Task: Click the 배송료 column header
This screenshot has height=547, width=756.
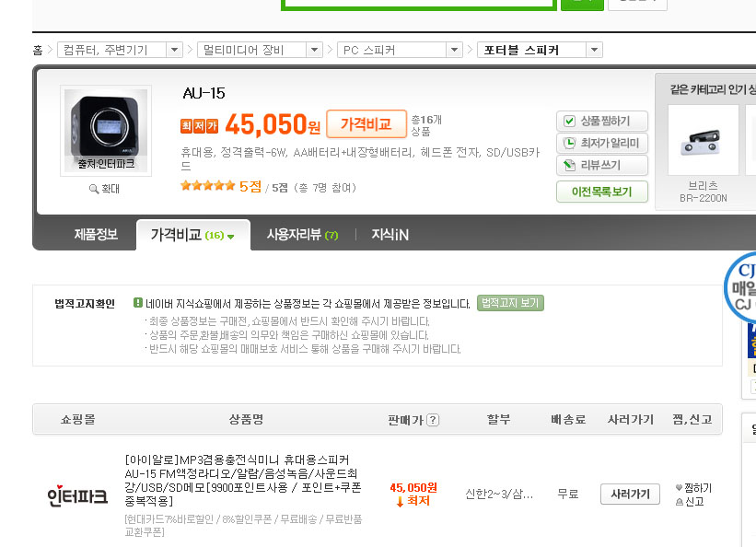Action: point(568,419)
